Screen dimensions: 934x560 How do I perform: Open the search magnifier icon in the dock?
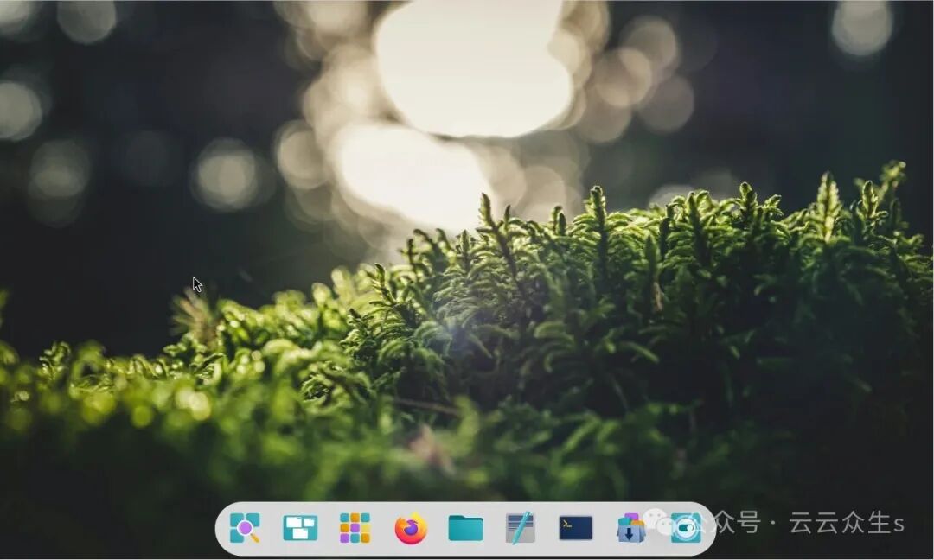tap(245, 528)
